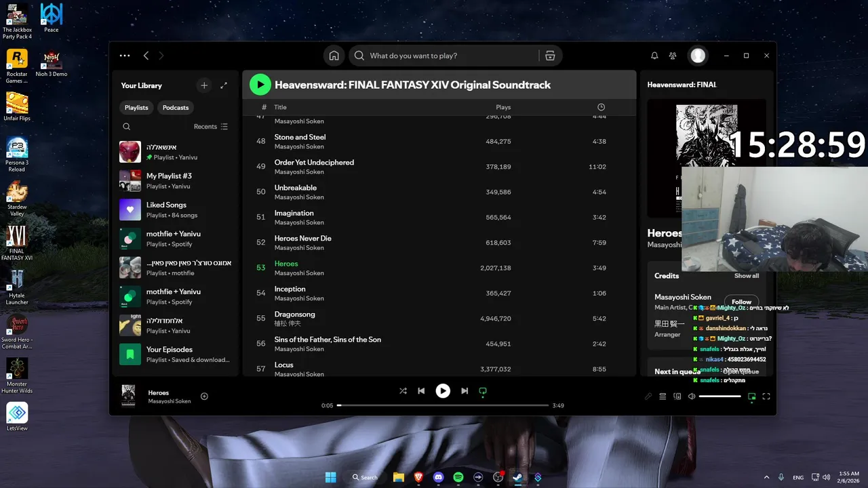868x488 pixels.
Task: Open Discord from the taskbar
Action: point(438,477)
